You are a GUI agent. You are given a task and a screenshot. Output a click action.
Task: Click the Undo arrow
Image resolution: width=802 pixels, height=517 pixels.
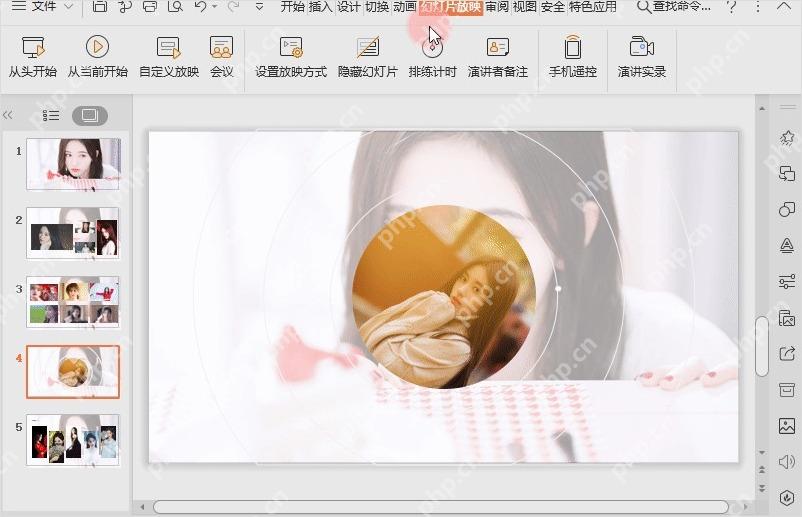click(200, 7)
